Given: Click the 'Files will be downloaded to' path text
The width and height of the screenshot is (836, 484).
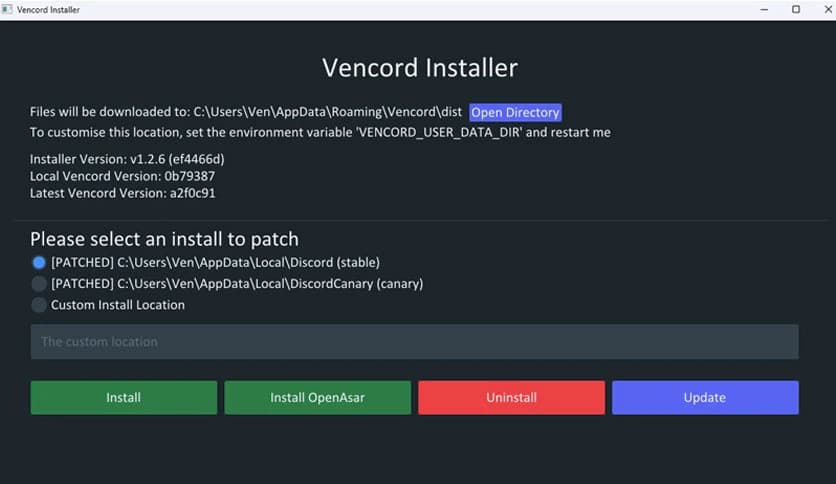Looking at the screenshot, I should [x=246, y=112].
